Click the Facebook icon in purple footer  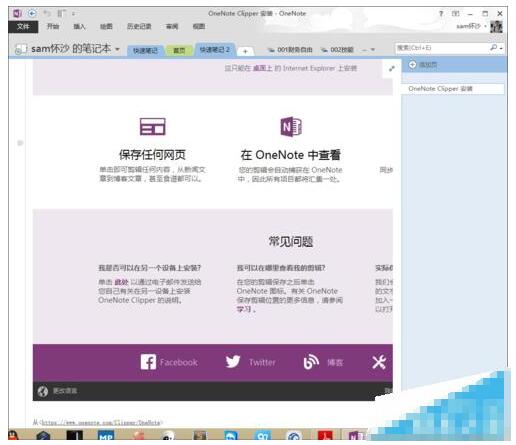tap(148, 362)
